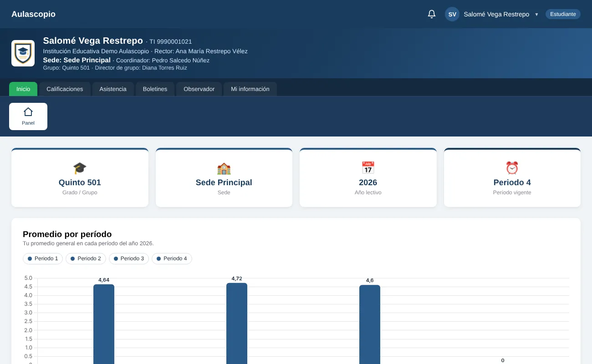Click the school shield logo
The width and height of the screenshot is (592, 364).
(x=23, y=53)
